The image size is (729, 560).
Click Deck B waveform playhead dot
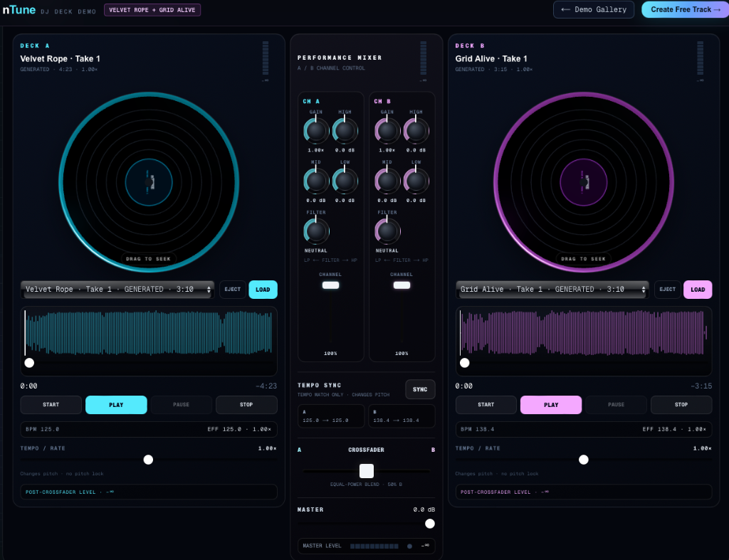pyautogui.click(x=464, y=363)
